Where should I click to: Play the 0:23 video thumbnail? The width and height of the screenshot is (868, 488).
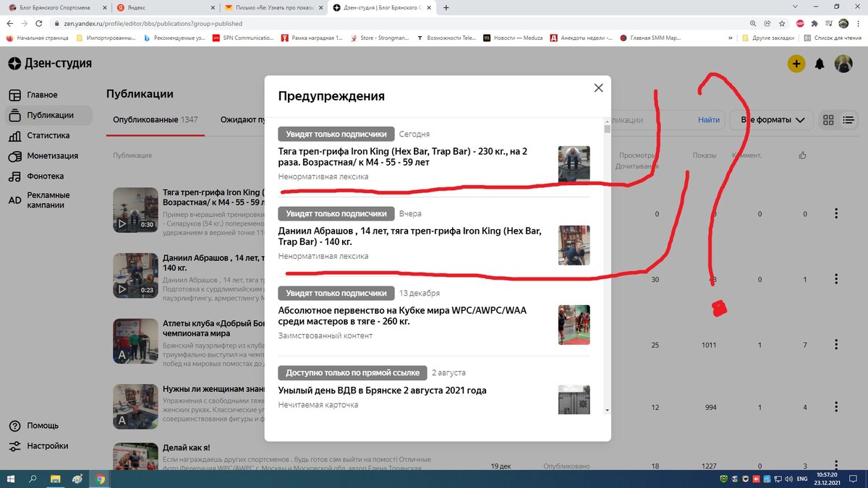(x=135, y=275)
